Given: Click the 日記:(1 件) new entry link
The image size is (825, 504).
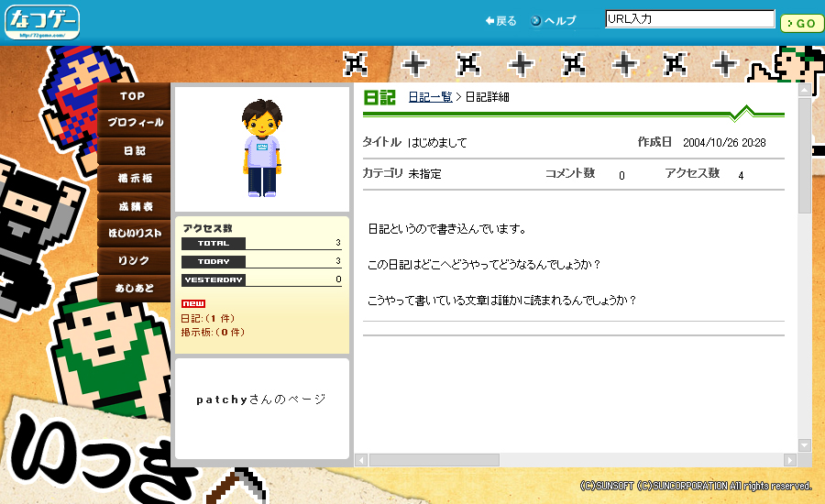Looking at the screenshot, I should [208, 318].
